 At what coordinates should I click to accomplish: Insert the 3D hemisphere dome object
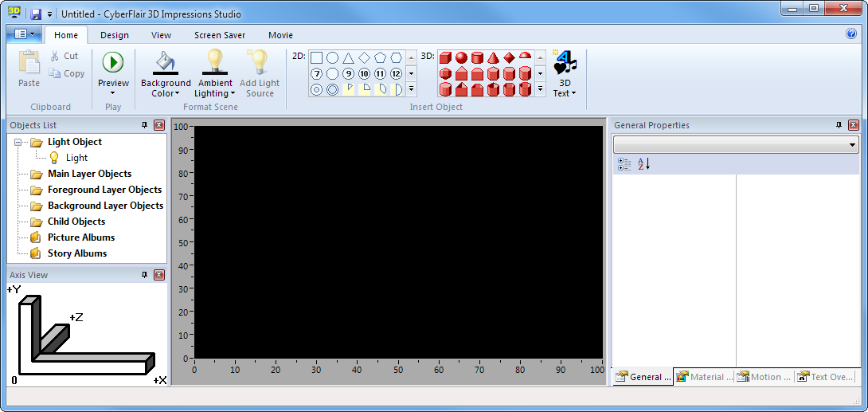(x=526, y=56)
